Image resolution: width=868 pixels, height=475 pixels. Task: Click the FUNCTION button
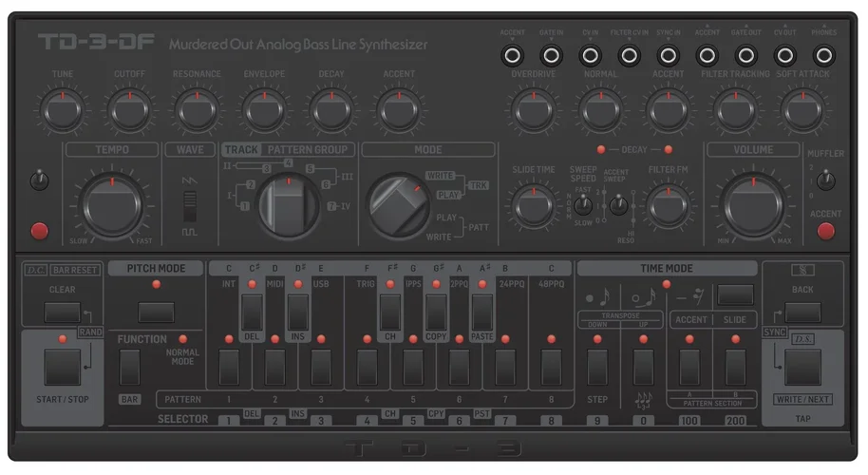click(129, 367)
